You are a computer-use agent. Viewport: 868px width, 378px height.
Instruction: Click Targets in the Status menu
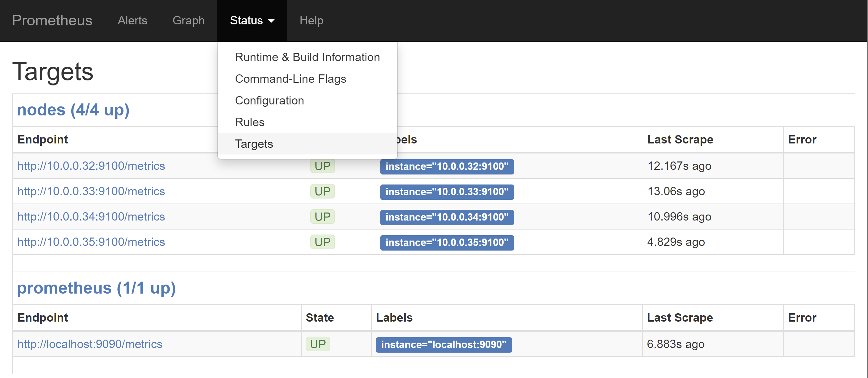(x=254, y=144)
